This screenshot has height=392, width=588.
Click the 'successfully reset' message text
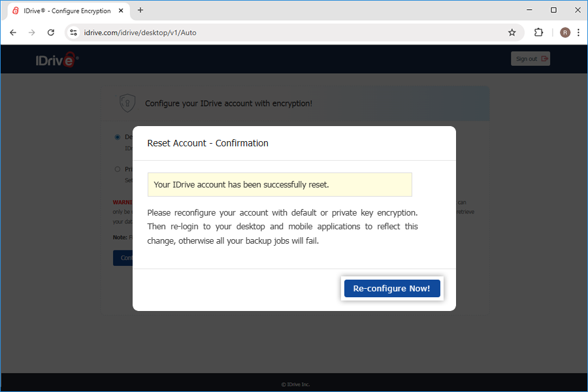[x=241, y=184]
